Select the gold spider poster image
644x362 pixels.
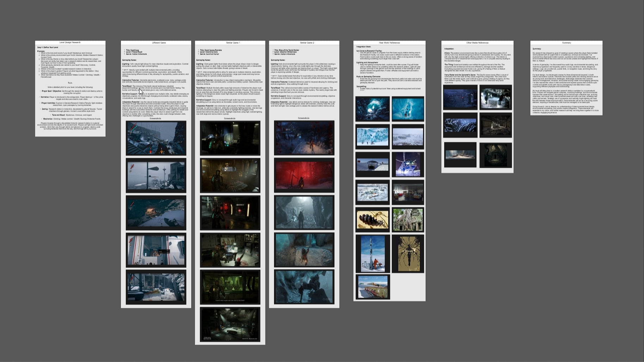[x=408, y=254]
